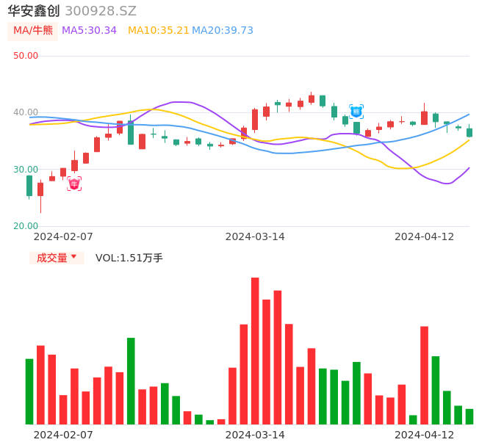Click the MA10:35.21 label

159,31
